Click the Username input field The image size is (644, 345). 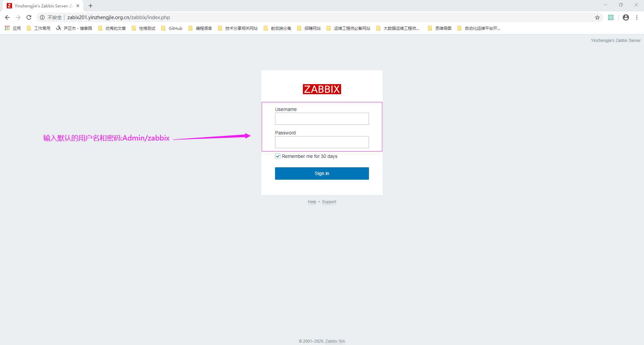(x=322, y=119)
